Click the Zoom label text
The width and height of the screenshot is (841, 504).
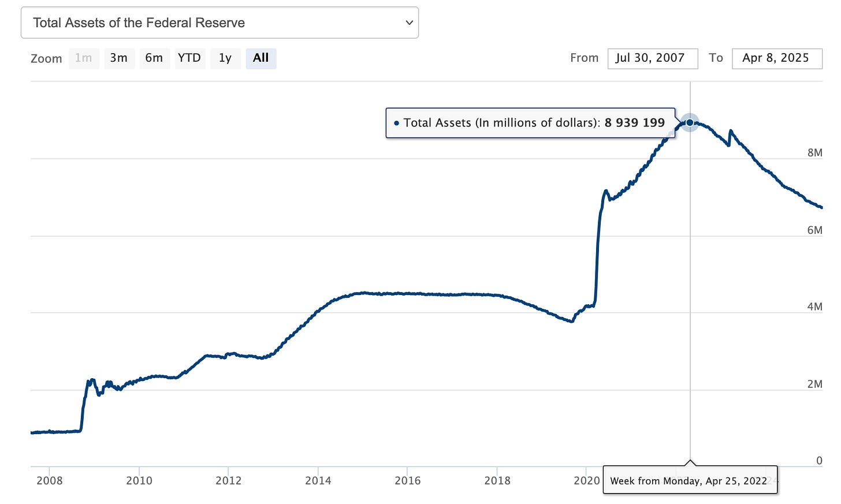click(x=46, y=58)
